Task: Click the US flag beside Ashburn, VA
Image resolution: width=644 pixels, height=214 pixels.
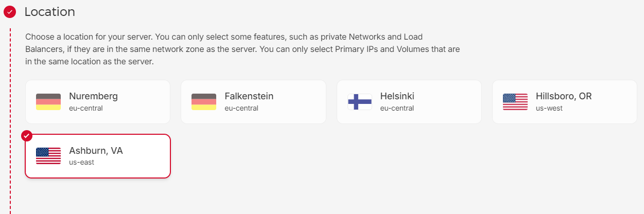Action: point(48,156)
